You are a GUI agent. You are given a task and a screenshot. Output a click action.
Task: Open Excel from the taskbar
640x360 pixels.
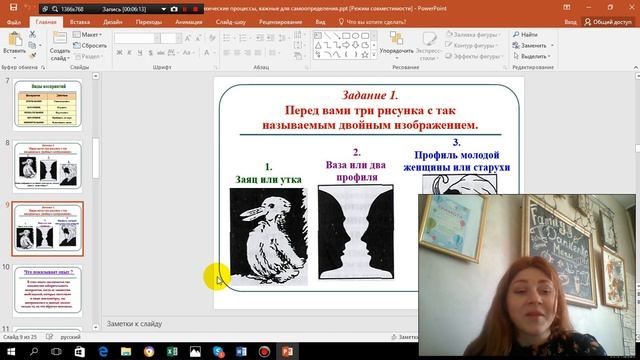coord(172,351)
